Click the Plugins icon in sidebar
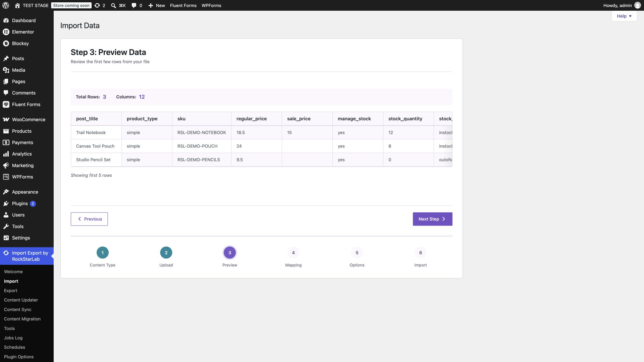Screen dimensions: 644x362 click(6, 203)
